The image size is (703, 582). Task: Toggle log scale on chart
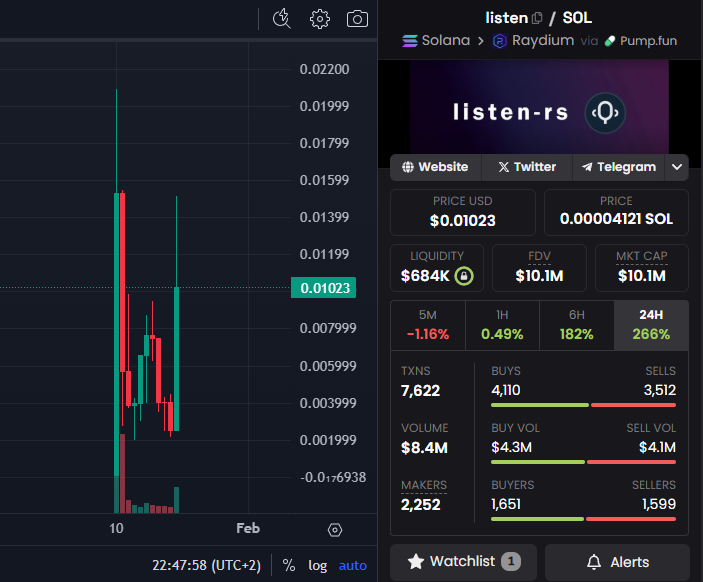(x=317, y=565)
